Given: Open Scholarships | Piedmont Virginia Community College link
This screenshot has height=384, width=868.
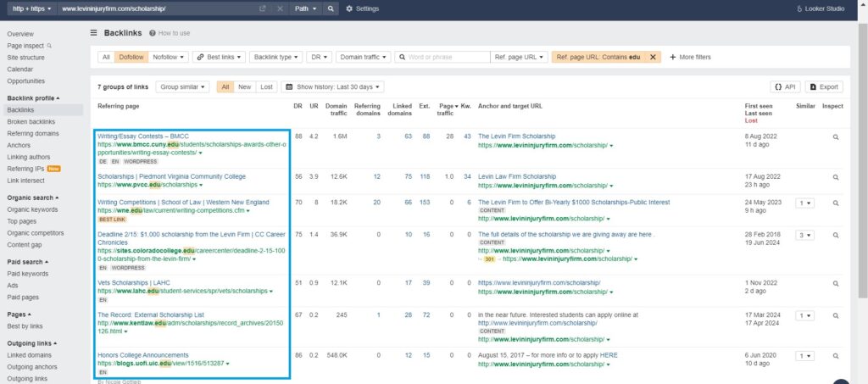Looking at the screenshot, I should [x=171, y=176].
